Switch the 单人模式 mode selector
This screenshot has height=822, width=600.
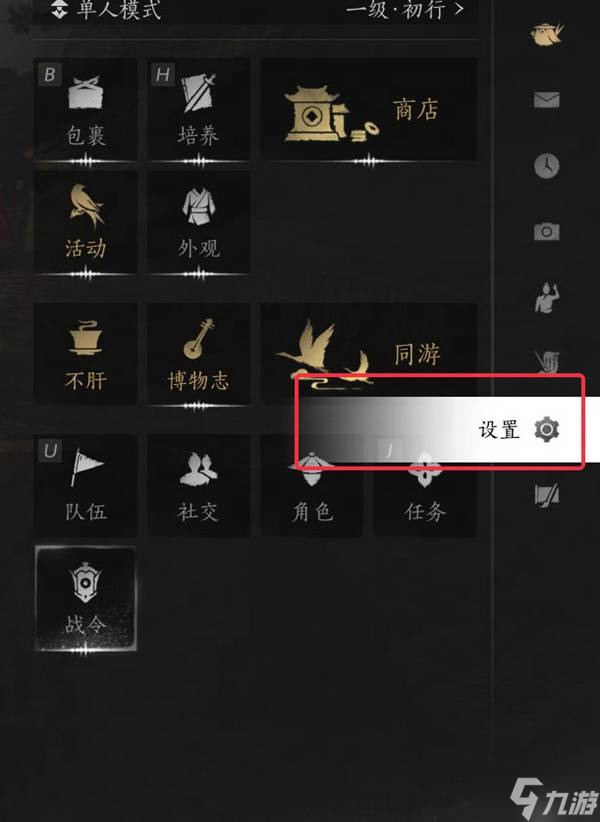point(106,9)
